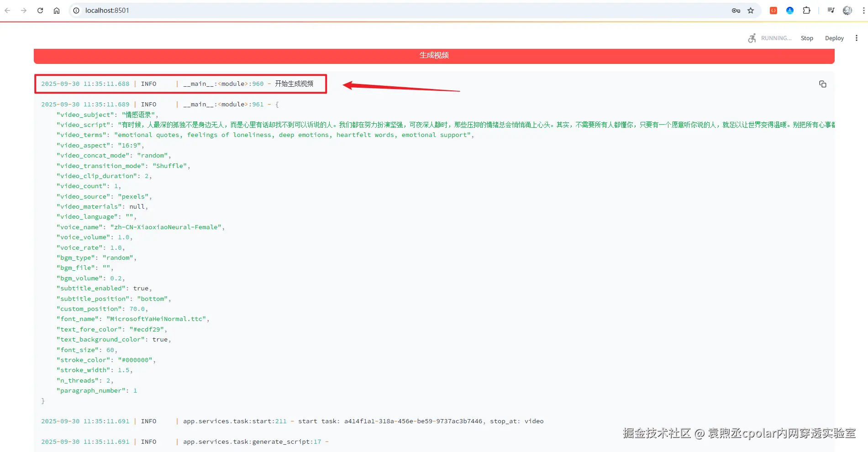868x452 pixels.
Task: Select the "text_fore_color": "#ecdf29" line
Action: [112, 329]
